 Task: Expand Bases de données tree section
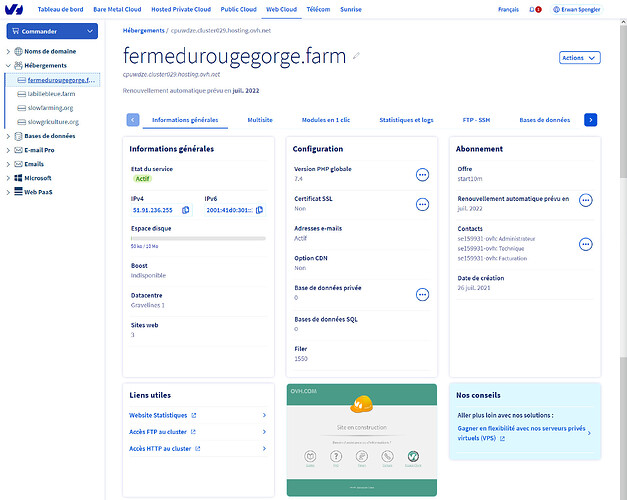8,136
